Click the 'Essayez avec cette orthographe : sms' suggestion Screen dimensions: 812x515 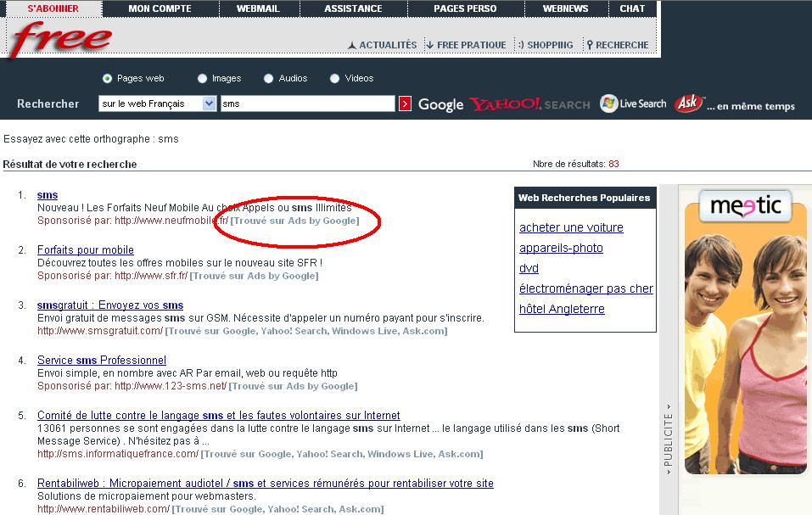(x=91, y=139)
